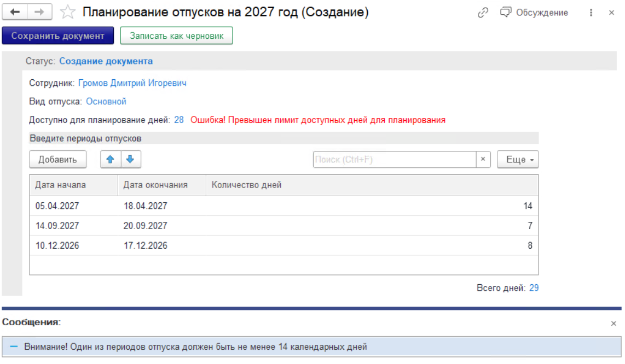This screenshot has width=625, height=364.
Task: Open employee Громов Дмитрий Игоревич link
Action: 132,83
